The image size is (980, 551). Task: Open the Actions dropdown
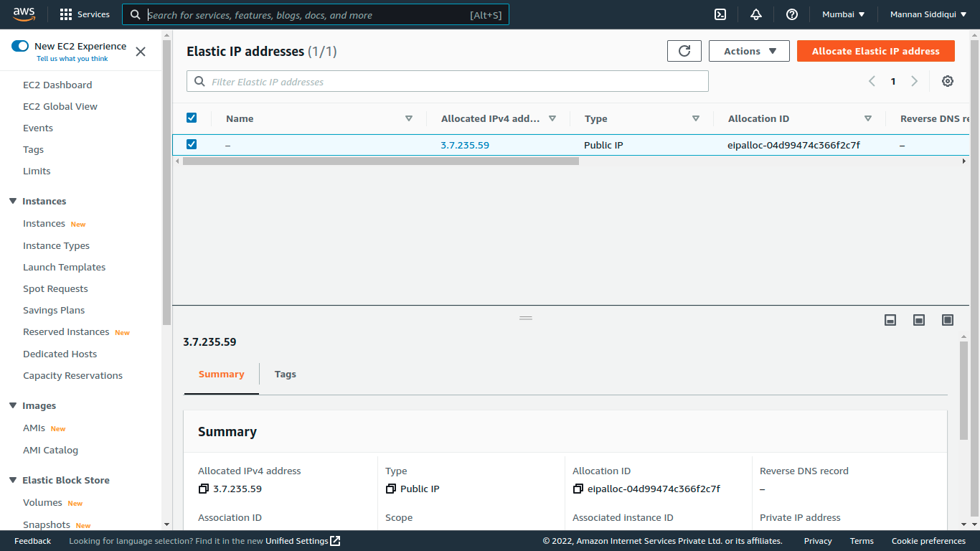point(749,50)
